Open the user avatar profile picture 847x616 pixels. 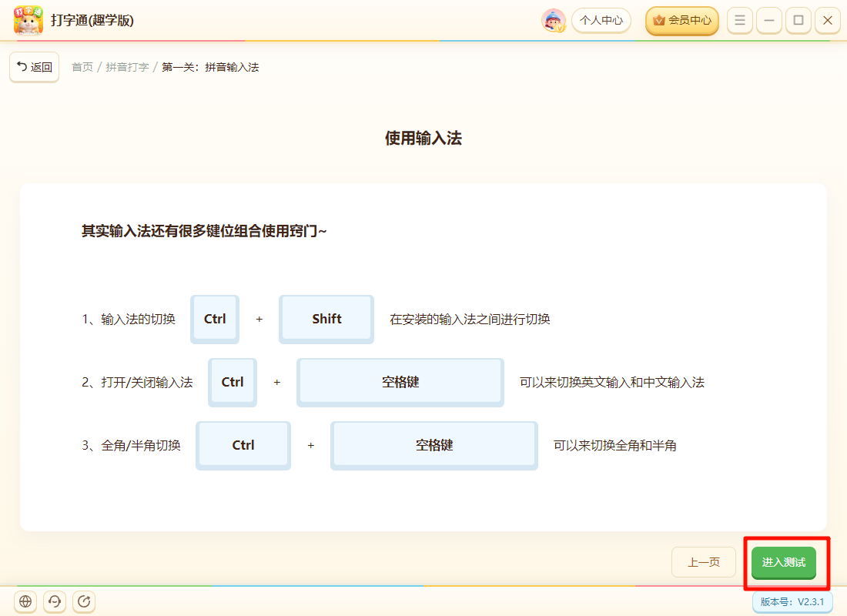[553, 21]
